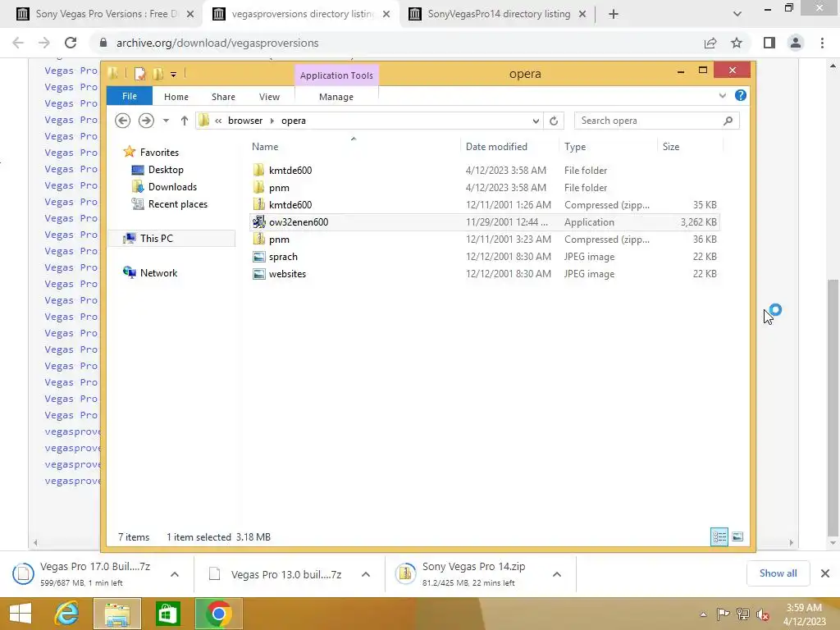
Task: Open address bar history dropdown
Action: coord(536,121)
